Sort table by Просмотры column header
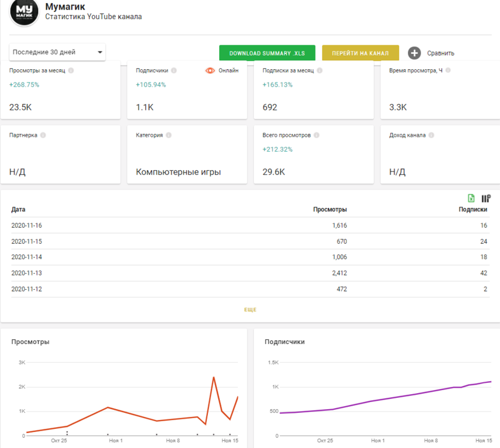This screenshot has height=448, width=500. 330,210
